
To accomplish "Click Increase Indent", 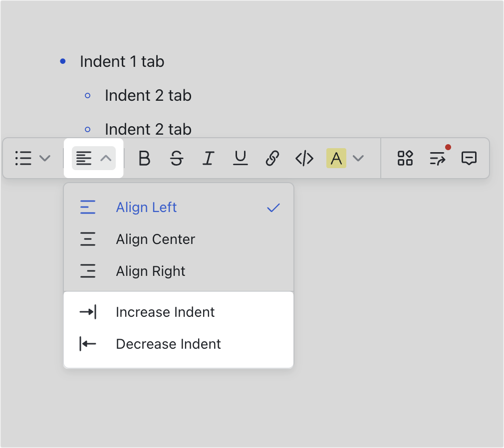I will 165,312.
